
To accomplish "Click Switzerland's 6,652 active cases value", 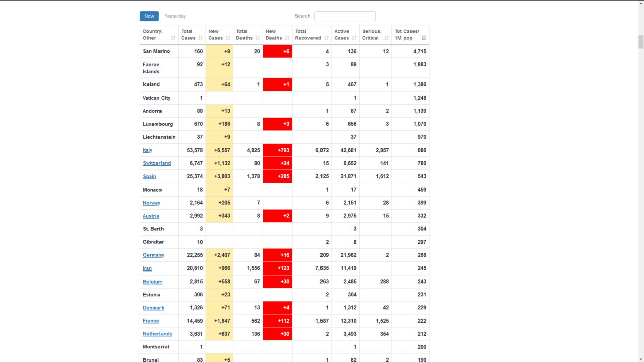I will pos(350,163).
